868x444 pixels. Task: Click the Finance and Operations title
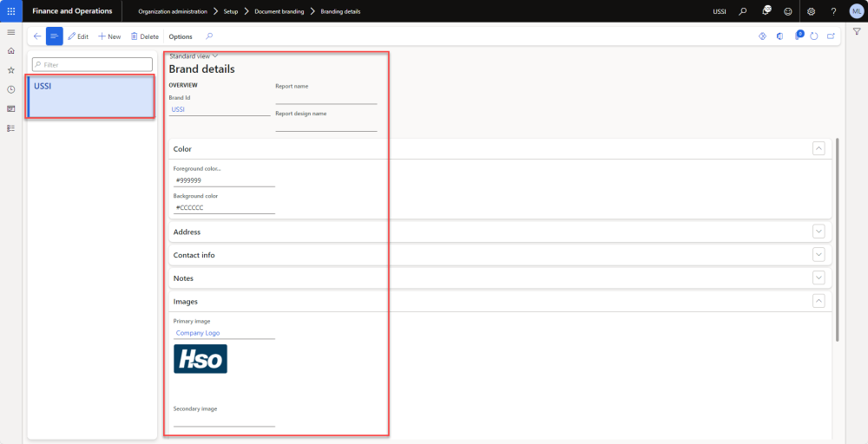tap(72, 11)
